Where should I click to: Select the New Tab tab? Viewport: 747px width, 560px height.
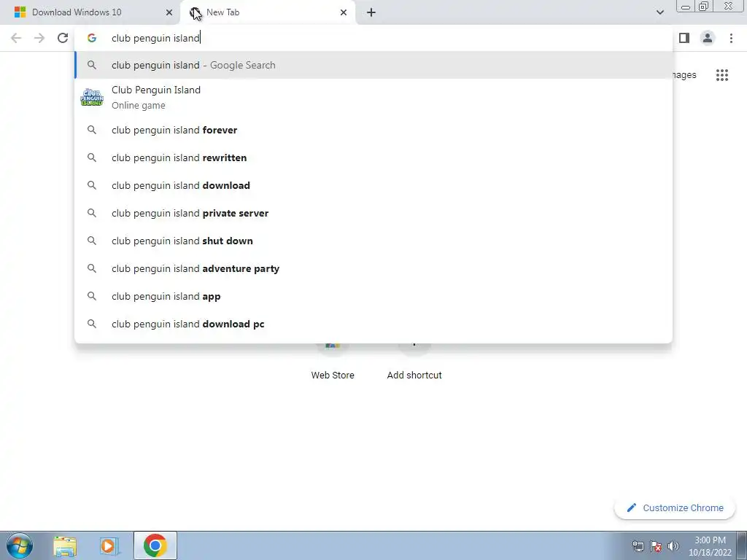coord(268,12)
